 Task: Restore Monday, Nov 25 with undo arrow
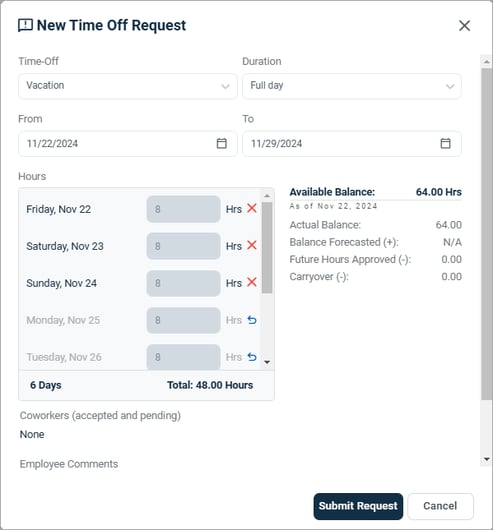pos(252,320)
